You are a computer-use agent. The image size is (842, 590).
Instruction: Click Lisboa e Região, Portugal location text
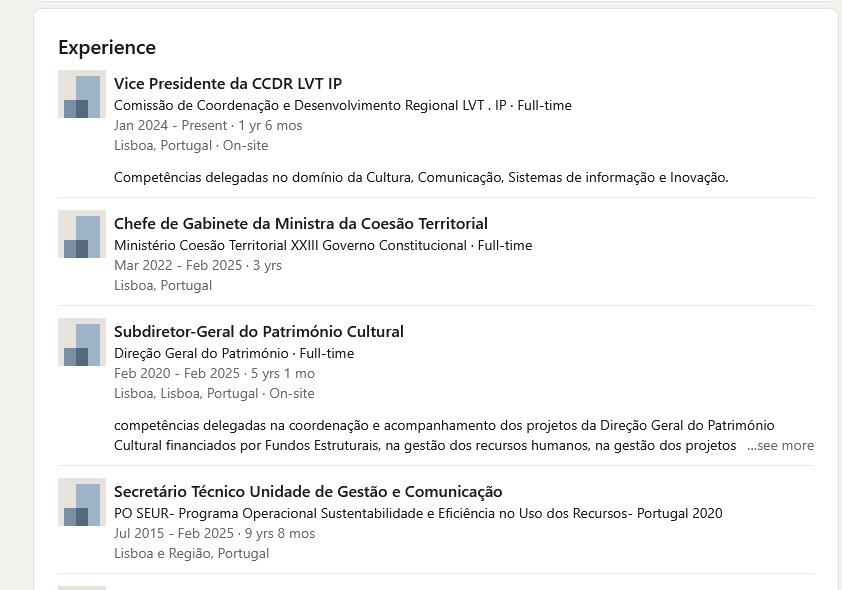(x=191, y=553)
